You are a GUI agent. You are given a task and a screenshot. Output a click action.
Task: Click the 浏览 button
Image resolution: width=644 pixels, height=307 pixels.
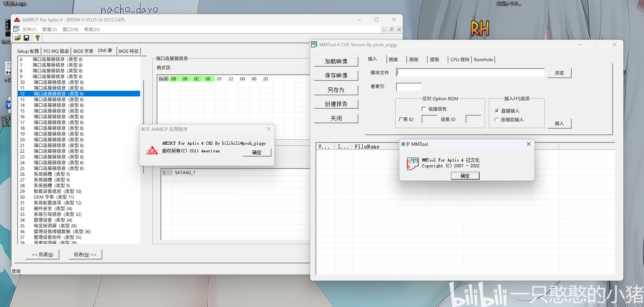click(559, 73)
